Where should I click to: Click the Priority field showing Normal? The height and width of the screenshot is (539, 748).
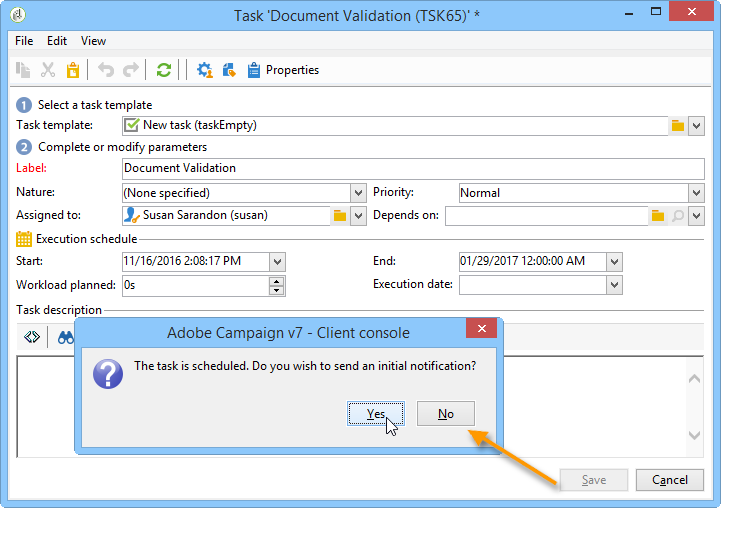[574, 193]
